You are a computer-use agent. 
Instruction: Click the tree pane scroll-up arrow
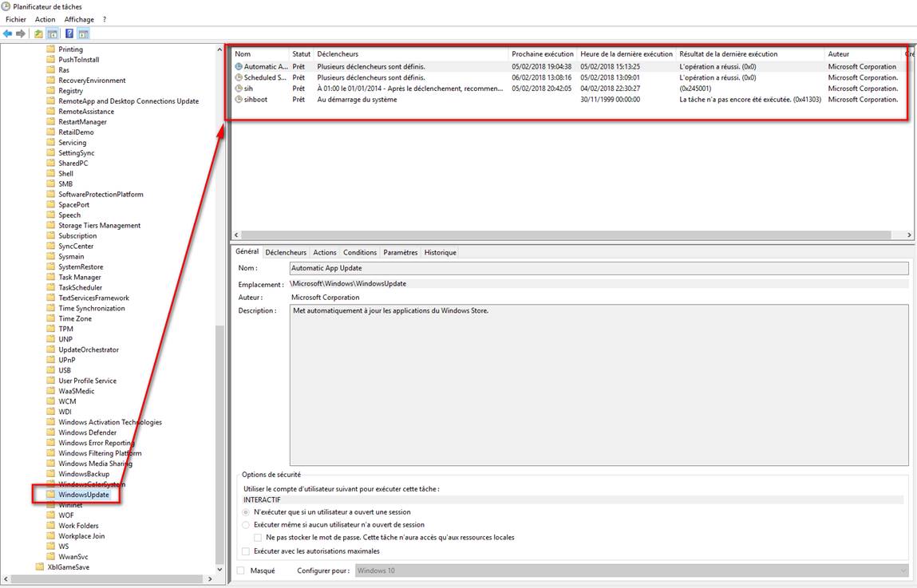[220, 49]
